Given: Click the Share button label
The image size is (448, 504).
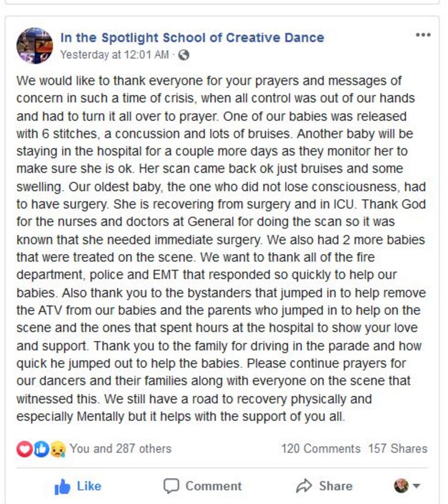Looking at the screenshot, I should point(336,486).
